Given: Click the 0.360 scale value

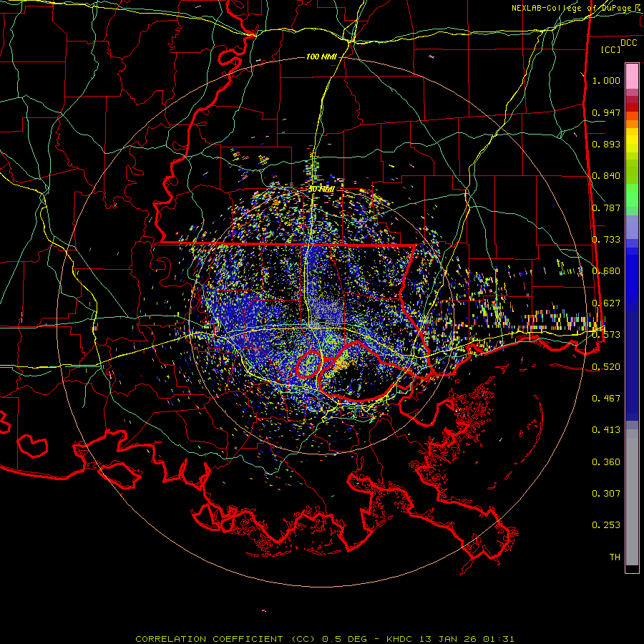Looking at the screenshot, I should (606, 462).
